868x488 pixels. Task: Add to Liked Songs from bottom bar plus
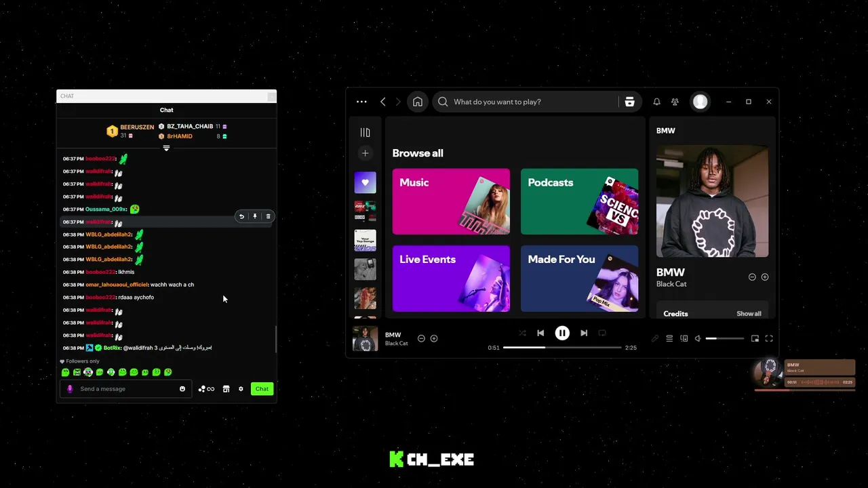[434, 338]
